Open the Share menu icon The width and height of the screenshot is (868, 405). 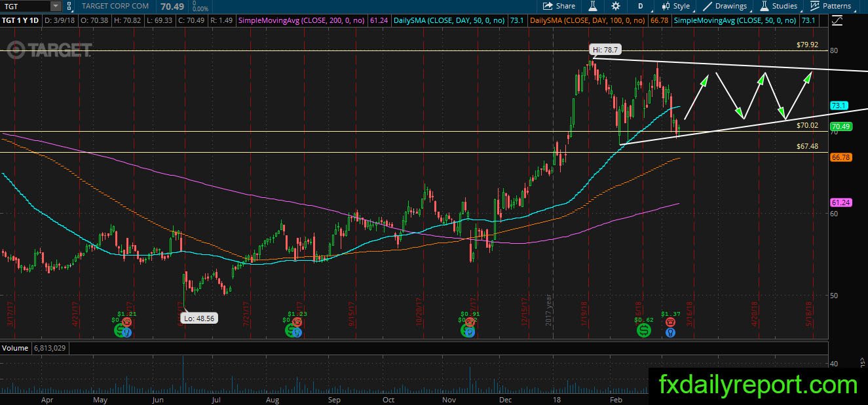tap(548, 6)
